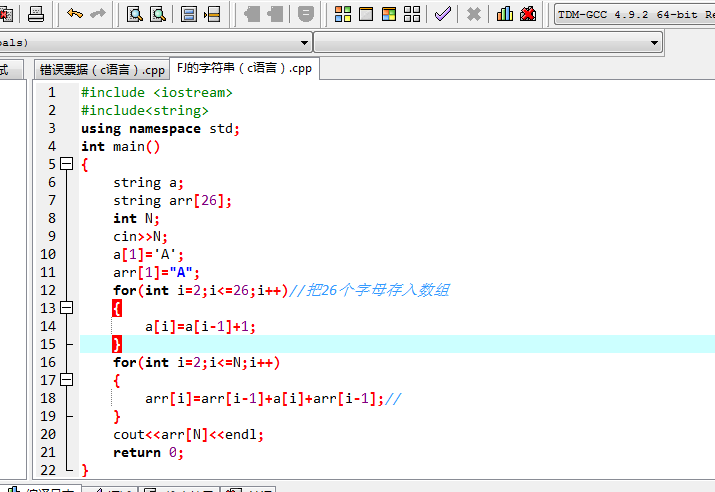Open the TDM-GCC 4.9.2 compiler dropdown

[634, 14]
